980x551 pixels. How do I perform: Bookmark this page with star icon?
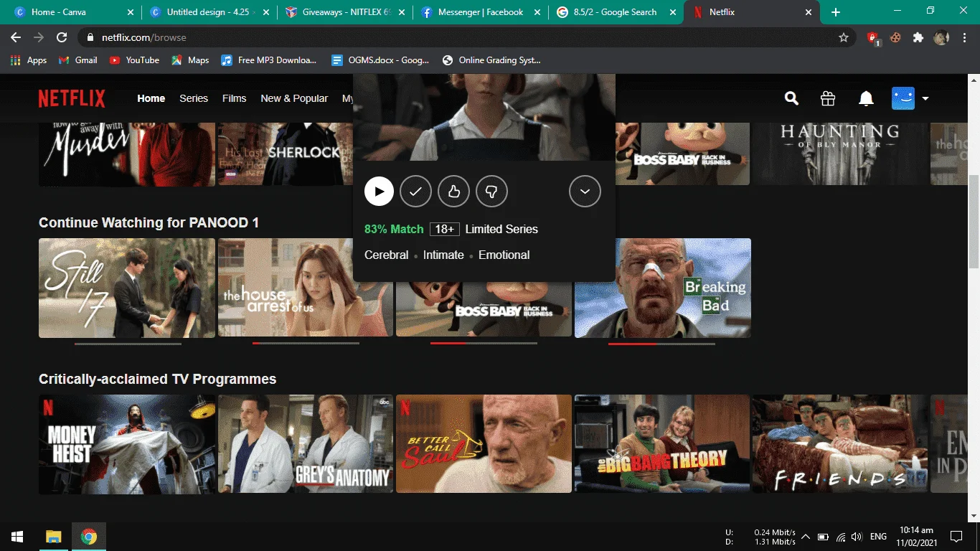click(844, 37)
